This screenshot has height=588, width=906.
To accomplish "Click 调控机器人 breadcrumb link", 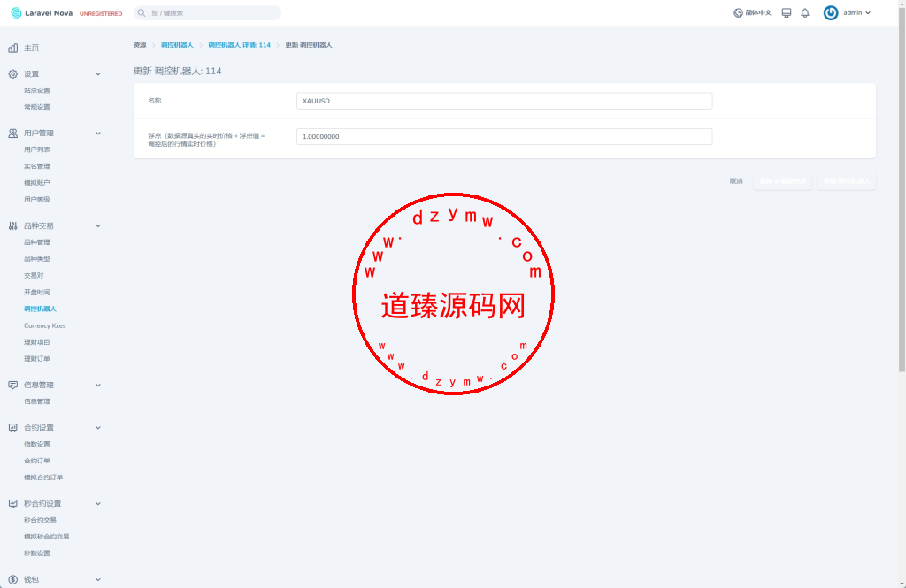I will pyautogui.click(x=177, y=45).
